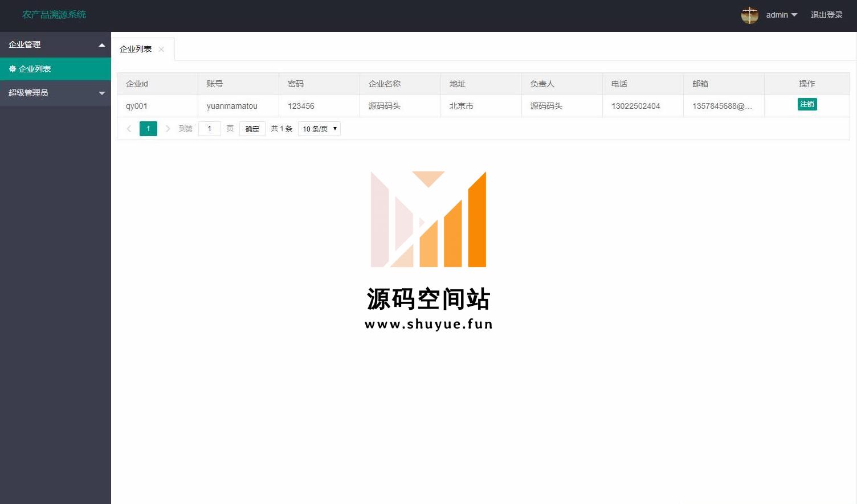Click the 操作 column header
Viewport: 857px width, 504px height.
[807, 84]
